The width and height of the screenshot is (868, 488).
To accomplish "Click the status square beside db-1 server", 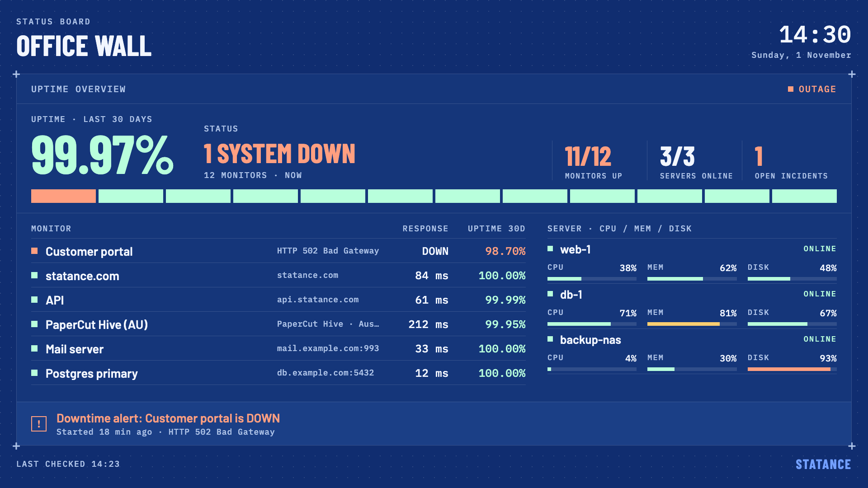I will 550,294.
